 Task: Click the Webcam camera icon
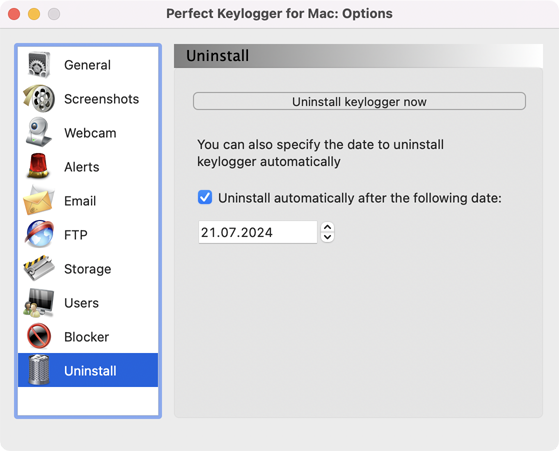click(x=39, y=132)
